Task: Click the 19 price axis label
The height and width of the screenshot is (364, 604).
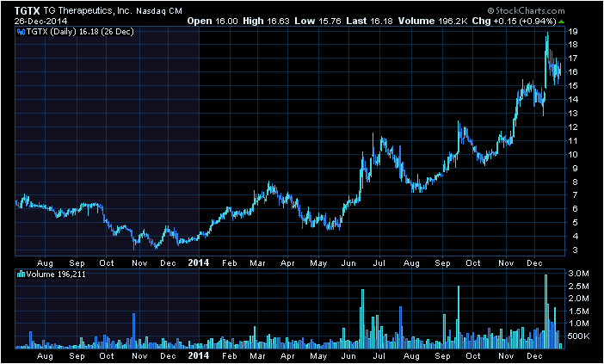Action: click(573, 32)
